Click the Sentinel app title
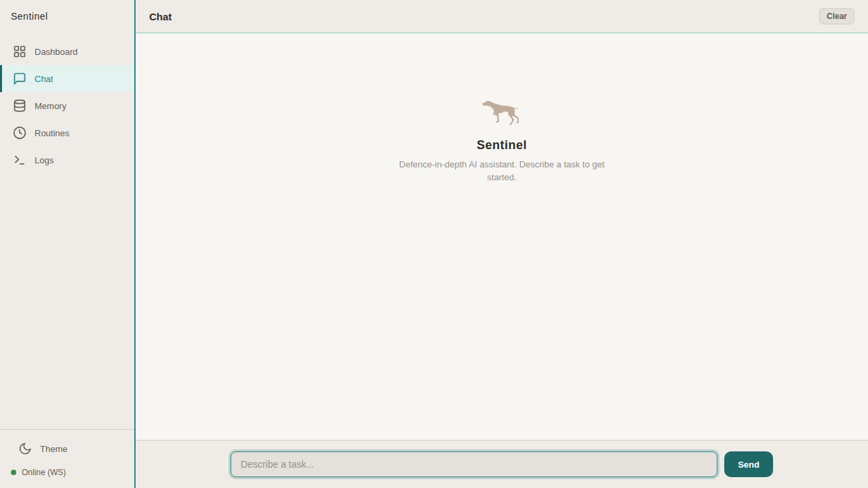Image resolution: width=868 pixels, height=488 pixels. [29, 16]
